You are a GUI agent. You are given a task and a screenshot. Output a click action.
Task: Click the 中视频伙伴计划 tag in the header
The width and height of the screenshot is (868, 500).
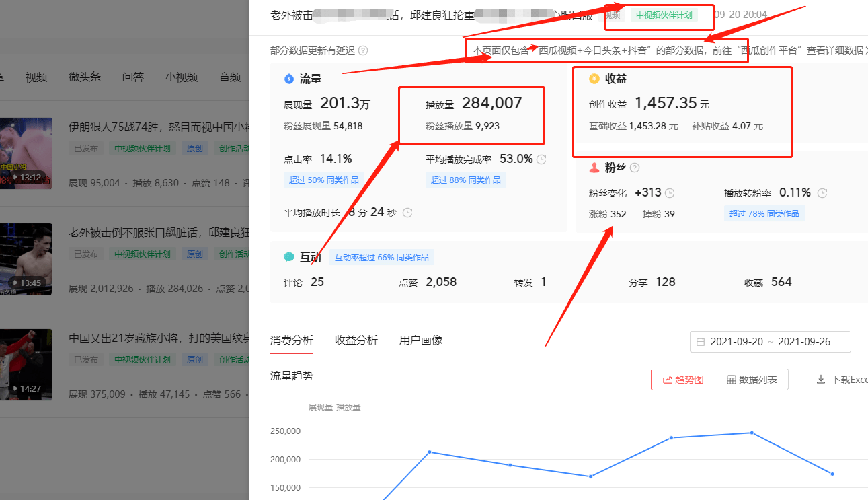(x=664, y=15)
